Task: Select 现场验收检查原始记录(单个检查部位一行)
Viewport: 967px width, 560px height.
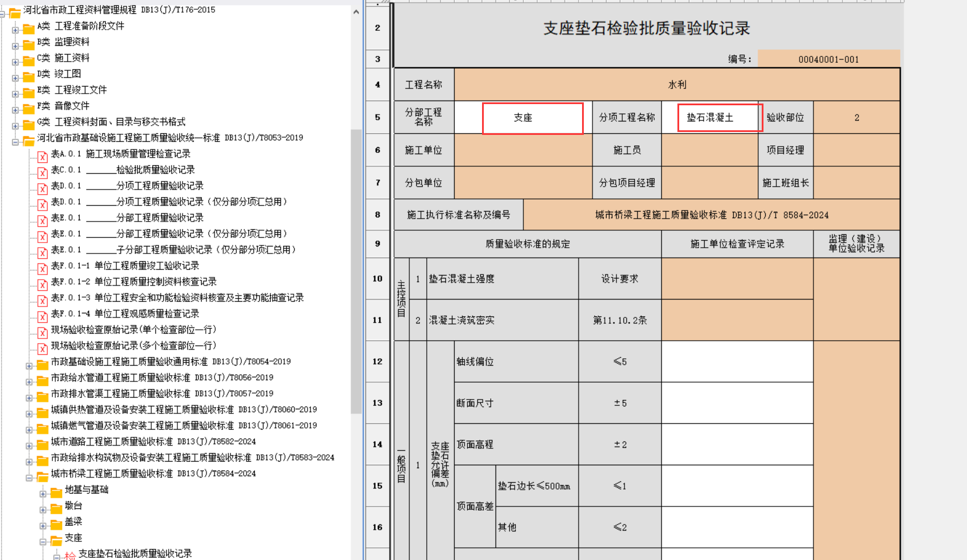Action: 133,330
